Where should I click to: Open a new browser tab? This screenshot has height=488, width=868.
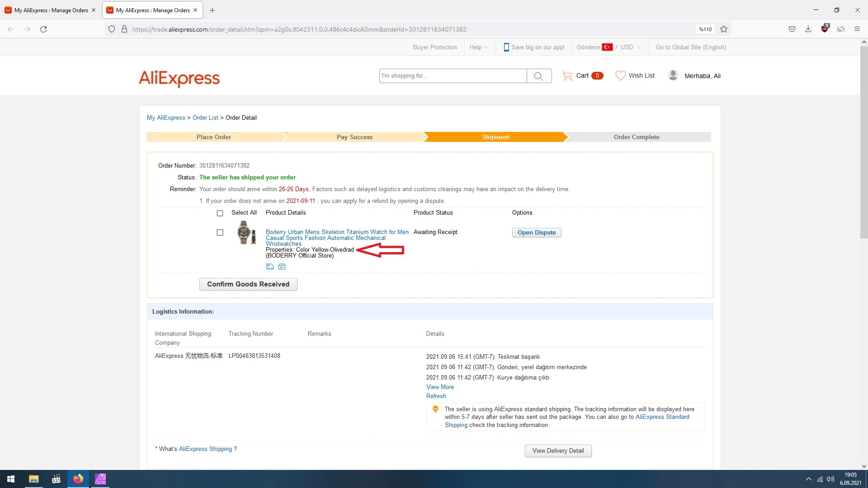(x=212, y=10)
